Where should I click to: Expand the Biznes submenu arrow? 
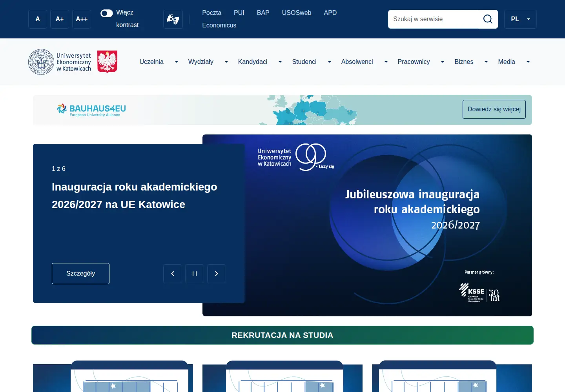tap(486, 62)
